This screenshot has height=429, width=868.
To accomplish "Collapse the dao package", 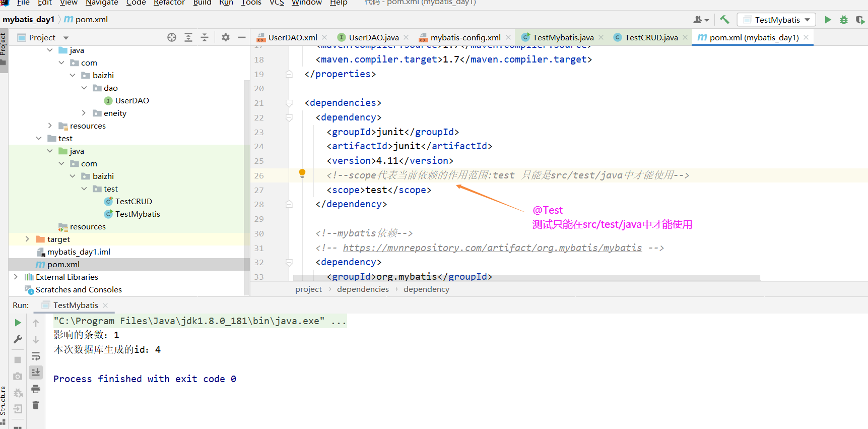I will point(84,88).
